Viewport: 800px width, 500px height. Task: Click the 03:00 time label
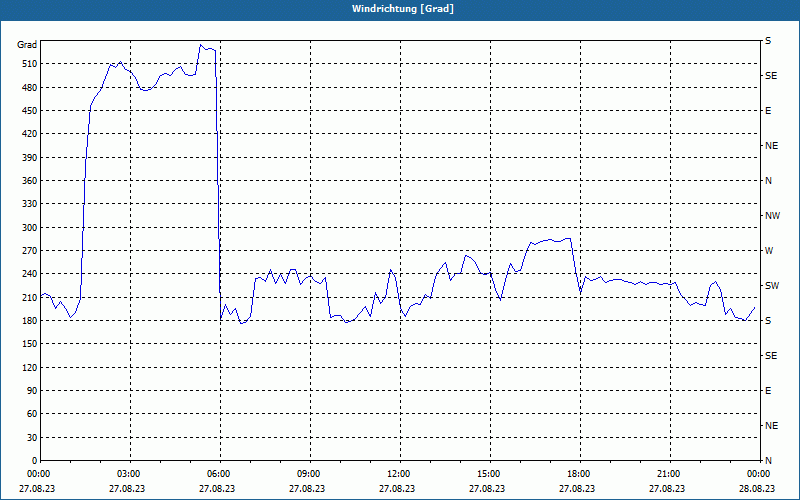click(129, 474)
